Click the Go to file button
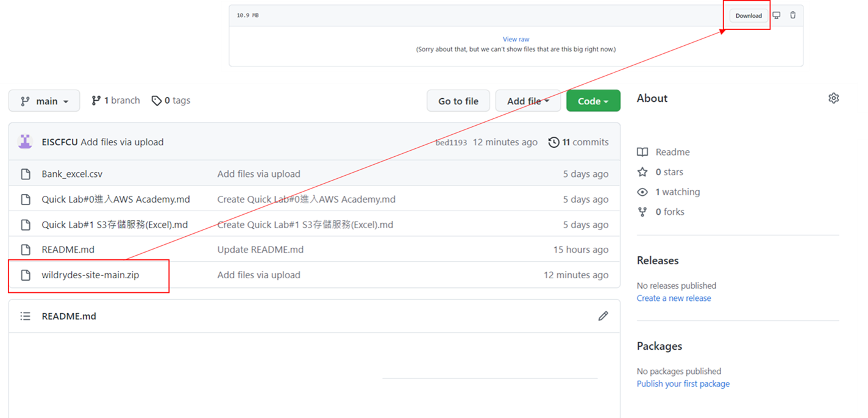This screenshot has height=418, width=868. (x=458, y=101)
